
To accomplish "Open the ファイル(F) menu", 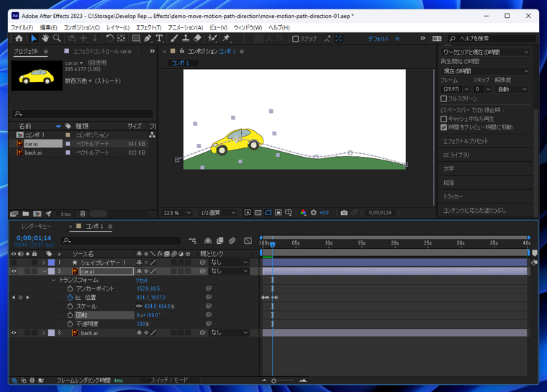I will [x=22, y=27].
